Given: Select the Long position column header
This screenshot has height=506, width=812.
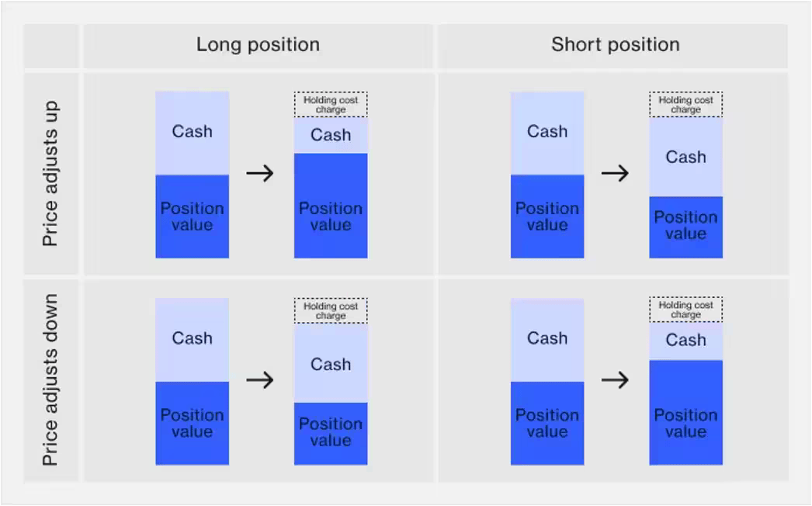Looking at the screenshot, I should coord(258,45).
